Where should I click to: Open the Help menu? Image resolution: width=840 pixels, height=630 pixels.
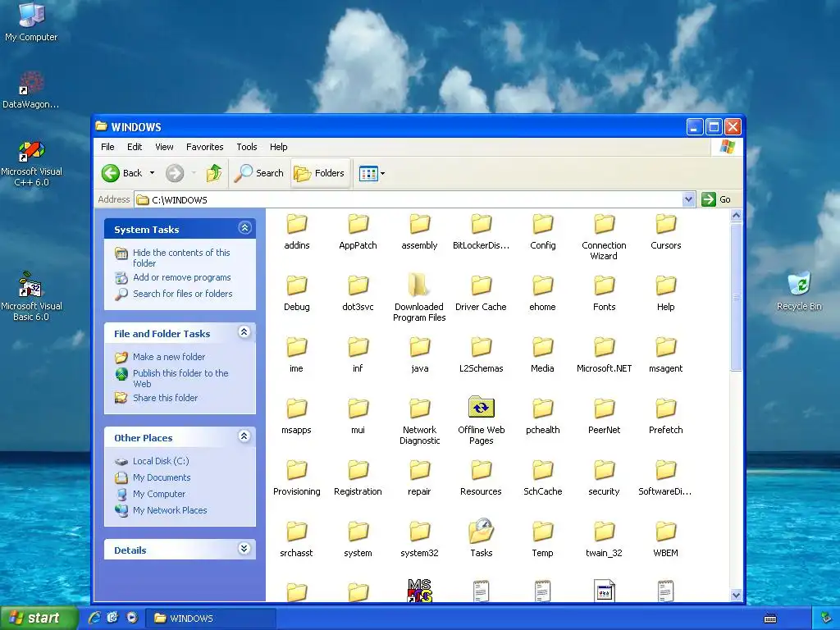pos(279,147)
